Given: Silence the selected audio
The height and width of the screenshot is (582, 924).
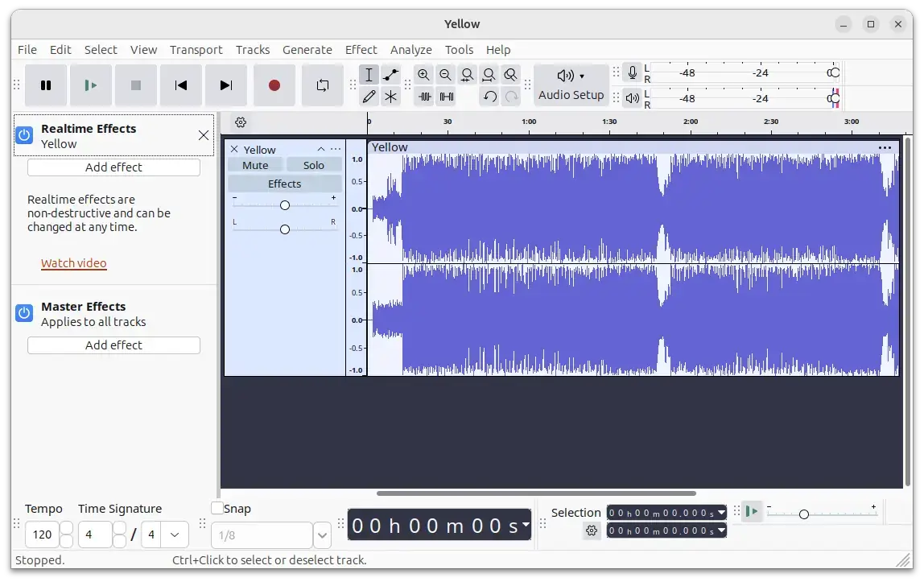Looking at the screenshot, I should [445, 97].
